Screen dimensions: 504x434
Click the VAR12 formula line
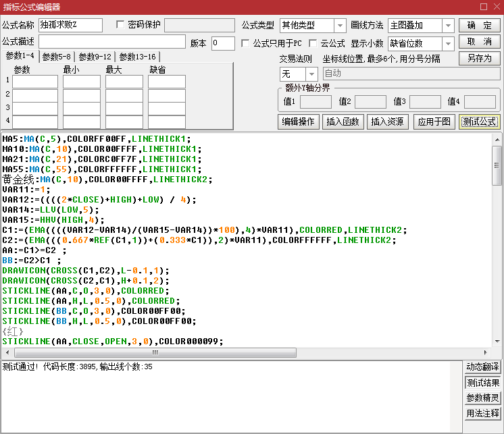(x=99, y=200)
